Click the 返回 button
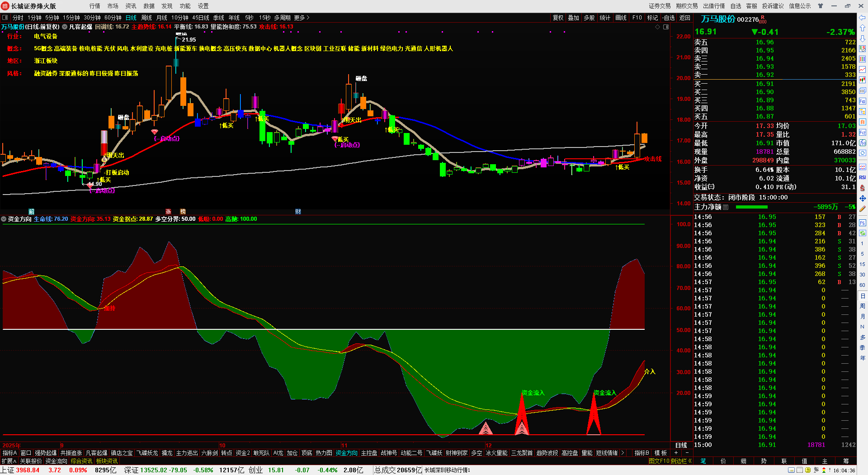Viewport: 868px width, 475px height. click(685, 18)
